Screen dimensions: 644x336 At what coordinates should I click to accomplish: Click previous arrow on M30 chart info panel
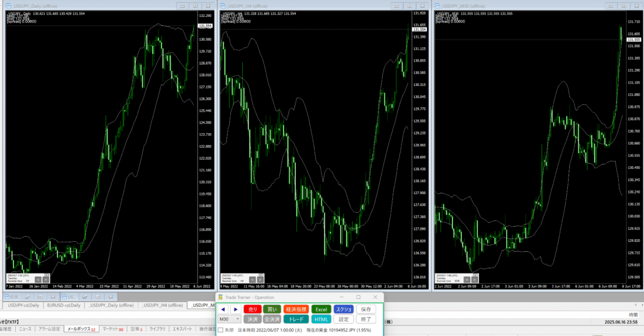[467, 280]
